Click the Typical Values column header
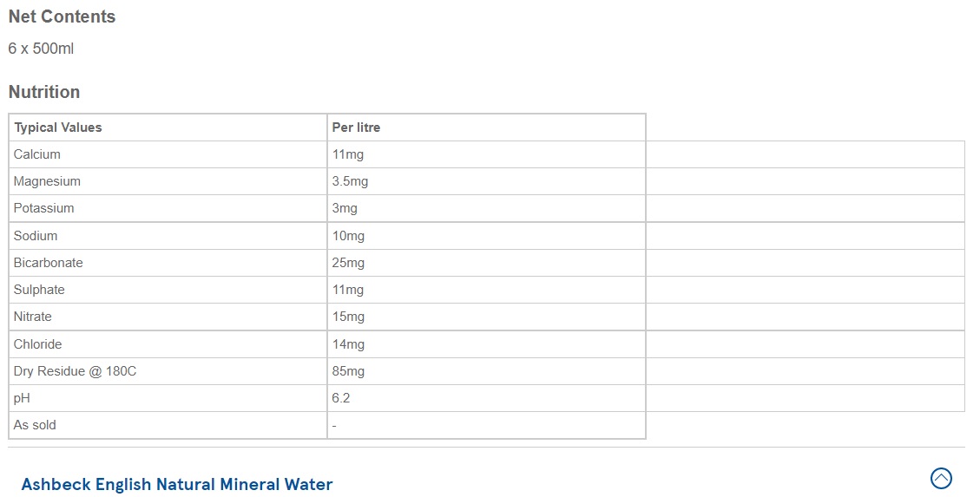The width and height of the screenshot is (980, 497). (x=57, y=128)
